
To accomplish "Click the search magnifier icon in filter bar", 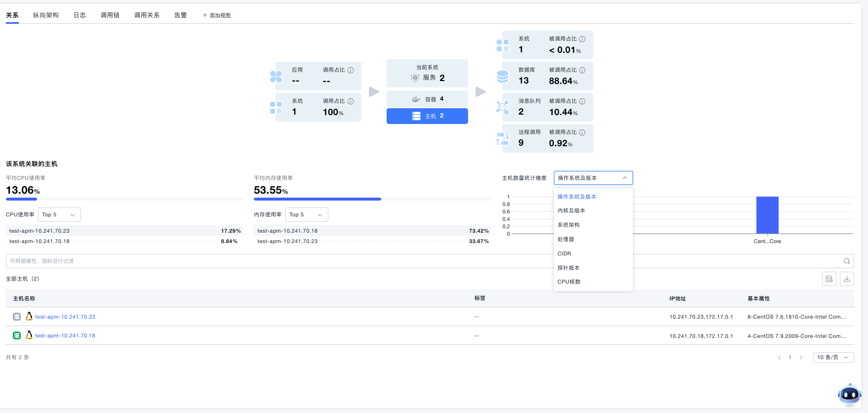I will [x=847, y=261].
